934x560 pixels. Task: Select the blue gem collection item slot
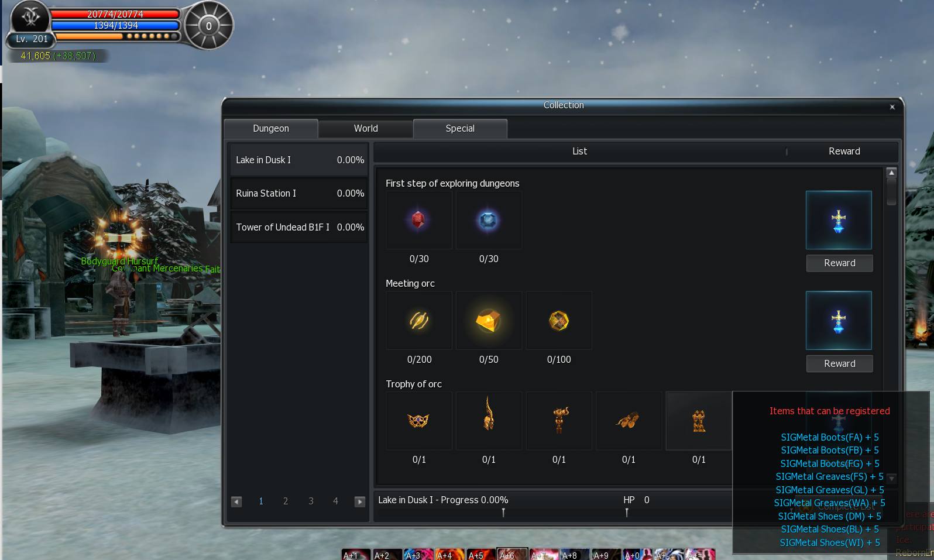point(489,221)
